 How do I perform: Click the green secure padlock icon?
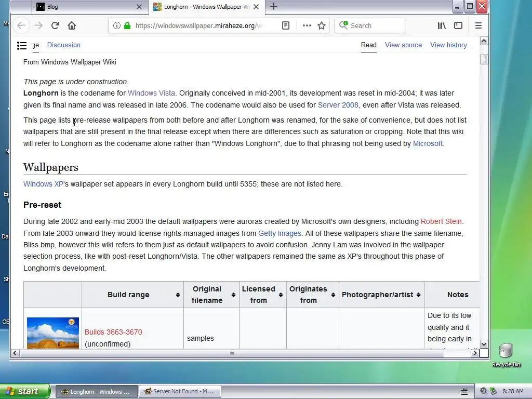(x=127, y=25)
